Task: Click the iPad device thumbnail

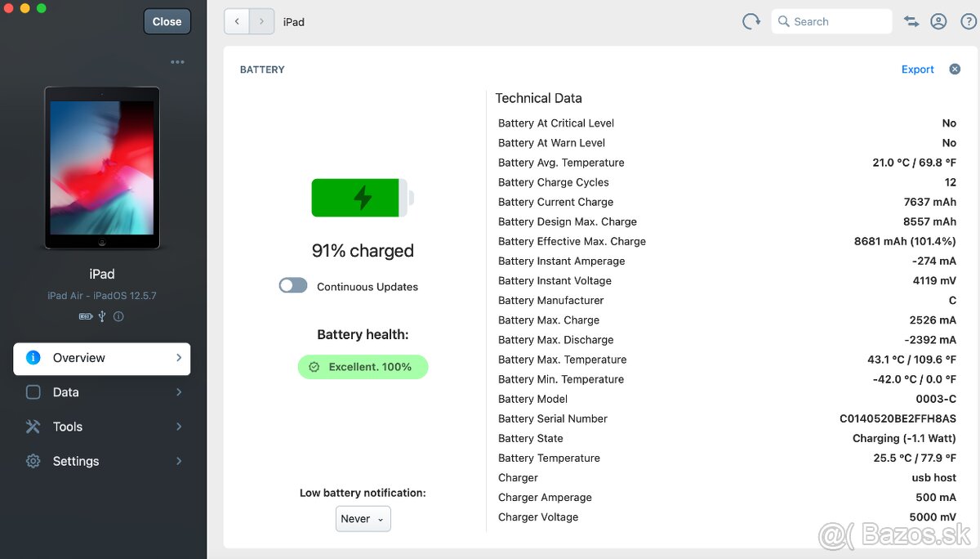Action: (102, 168)
